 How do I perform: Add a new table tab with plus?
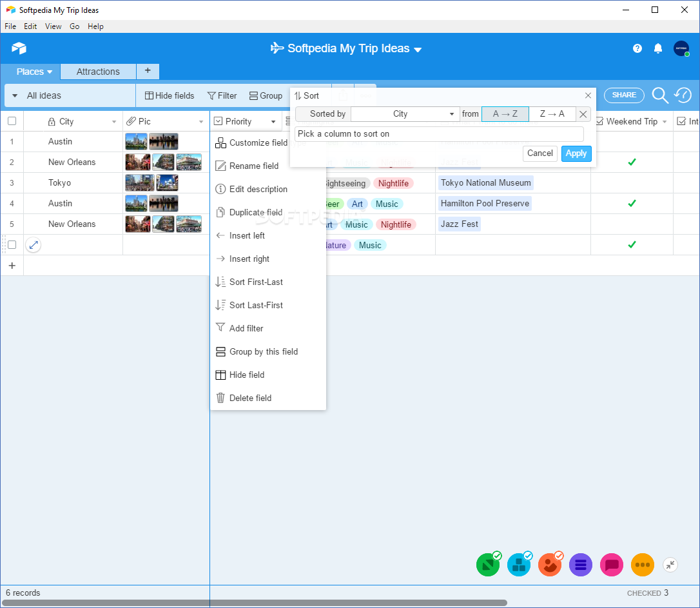(x=148, y=70)
